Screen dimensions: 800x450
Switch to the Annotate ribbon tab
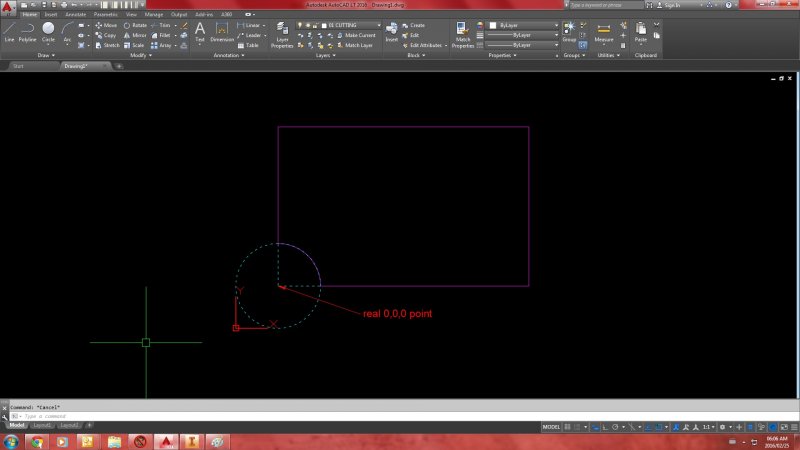(75, 15)
